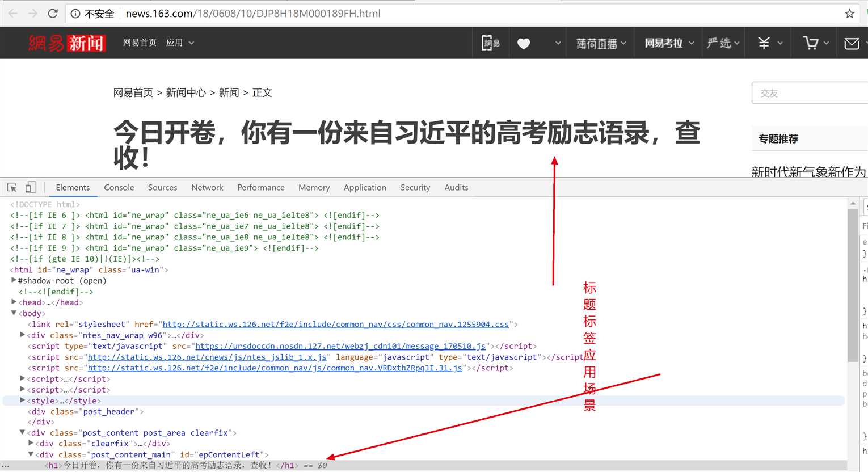
Task: Collapse div post_content_main node
Action: (31, 454)
